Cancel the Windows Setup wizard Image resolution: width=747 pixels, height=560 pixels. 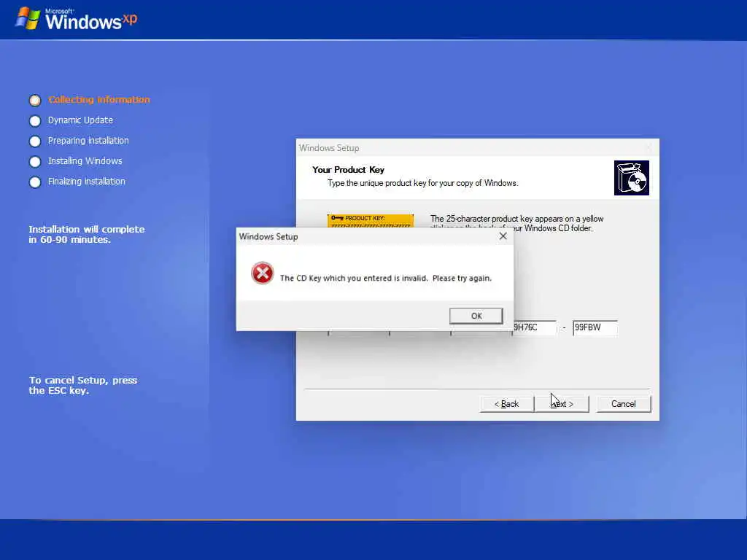(x=623, y=404)
